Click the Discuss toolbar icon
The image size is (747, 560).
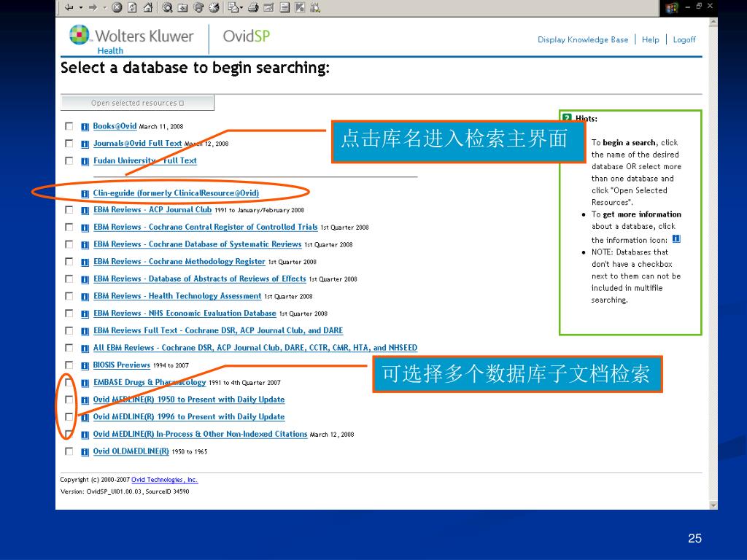(x=285, y=7)
